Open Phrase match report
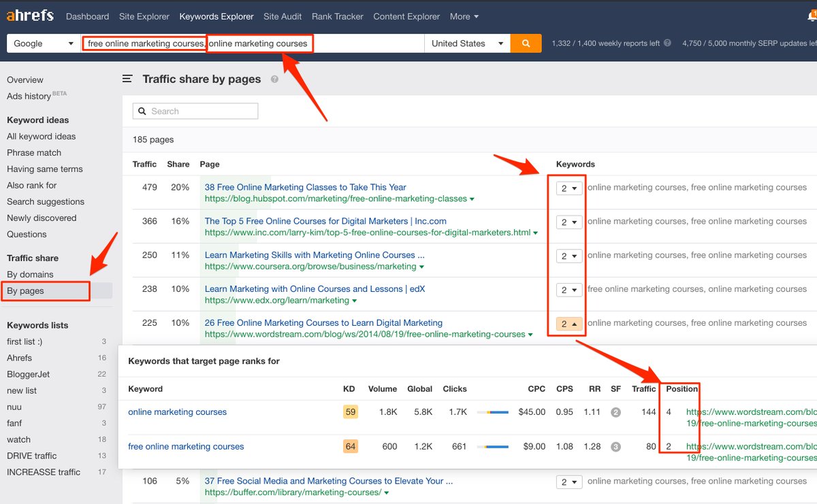817x504 pixels. click(34, 153)
